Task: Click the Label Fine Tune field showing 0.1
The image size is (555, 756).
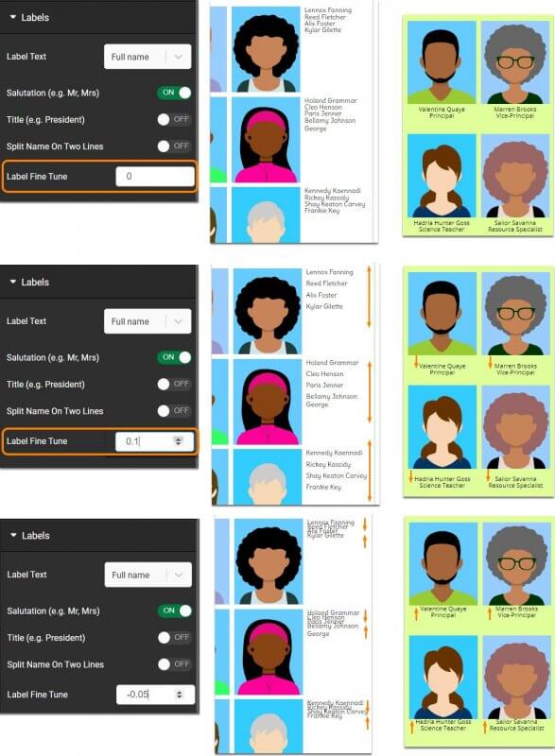Action: coord(155,441)
